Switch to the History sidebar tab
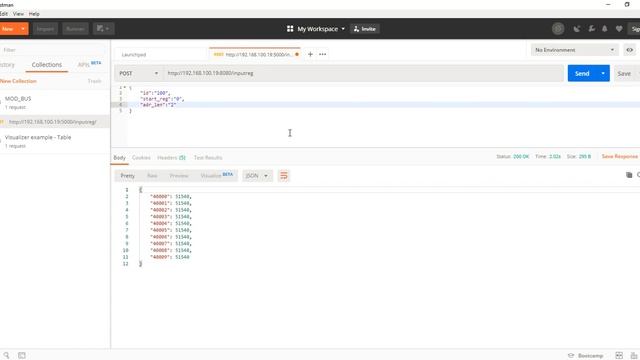 click(7, 65)
